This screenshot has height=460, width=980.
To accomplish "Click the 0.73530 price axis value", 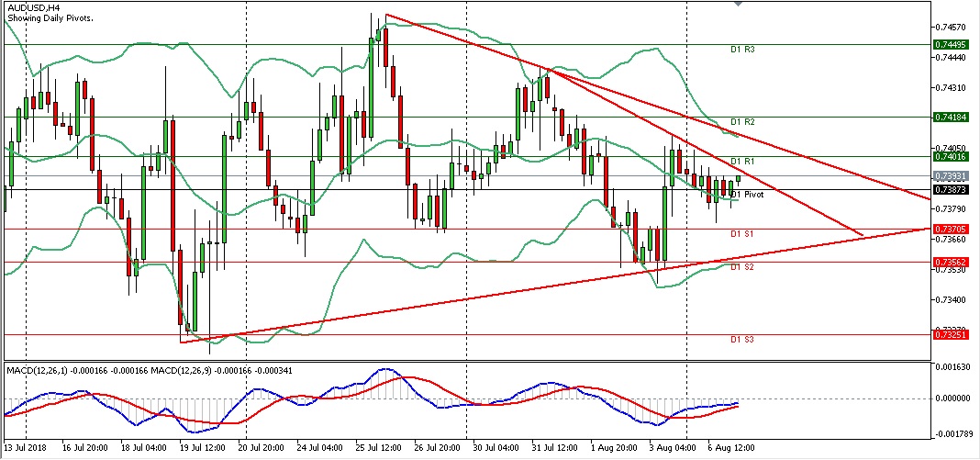I will 952,270.
